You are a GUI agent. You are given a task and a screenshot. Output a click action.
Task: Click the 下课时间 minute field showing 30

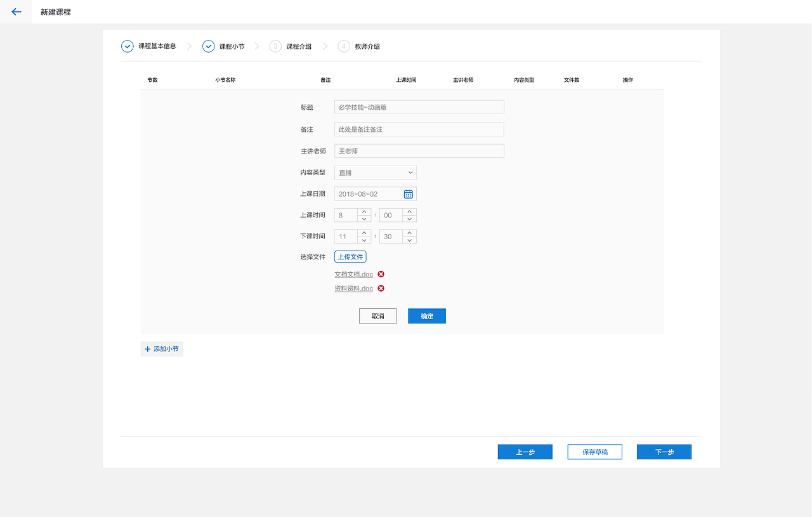[x=391, y=237]
